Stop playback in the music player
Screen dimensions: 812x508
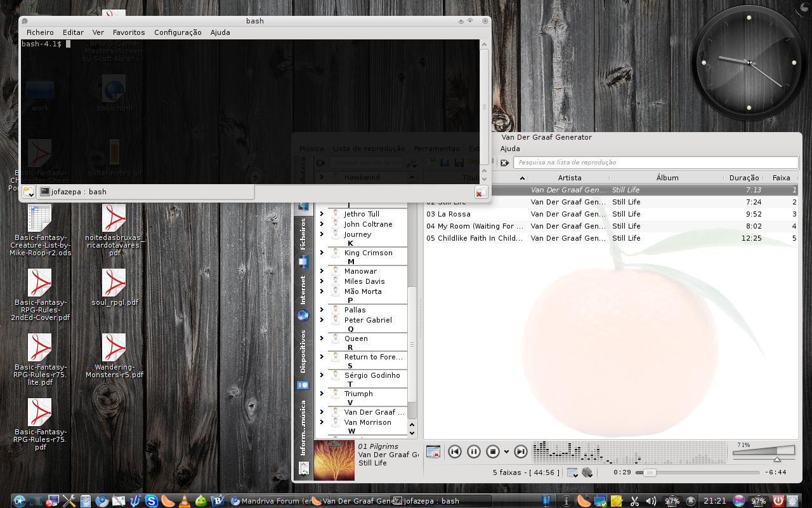(x=493, y=451)
